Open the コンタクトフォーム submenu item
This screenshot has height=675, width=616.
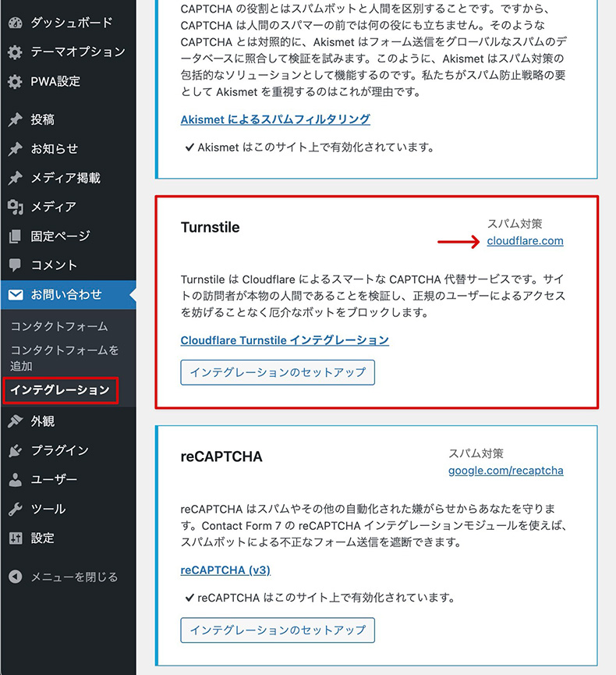(59, 326)
